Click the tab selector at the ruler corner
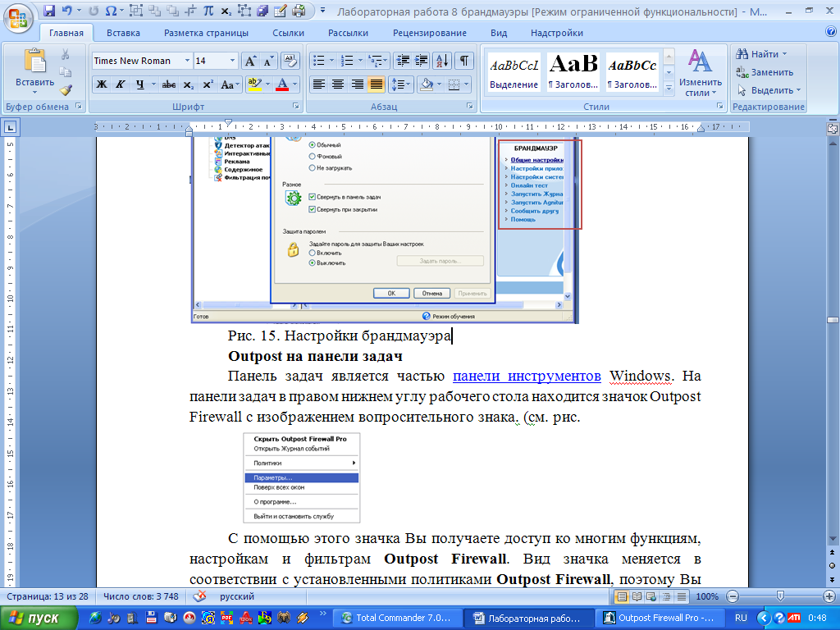 10,127
